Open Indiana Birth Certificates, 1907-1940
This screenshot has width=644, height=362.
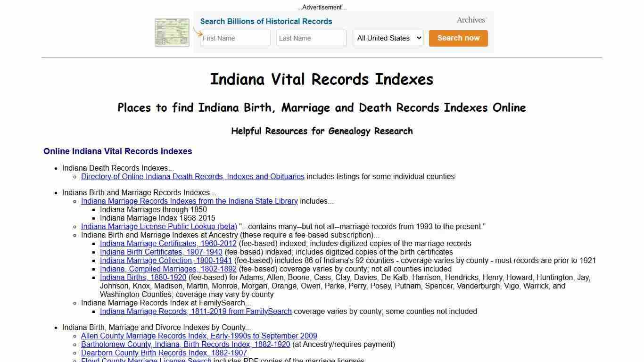tap(161, 252)
